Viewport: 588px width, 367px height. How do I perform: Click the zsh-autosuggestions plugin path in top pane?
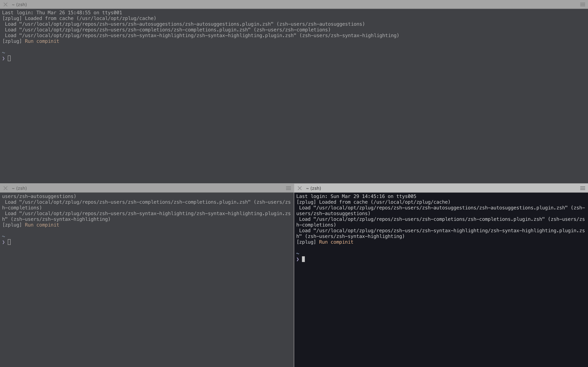click(146, 24)
